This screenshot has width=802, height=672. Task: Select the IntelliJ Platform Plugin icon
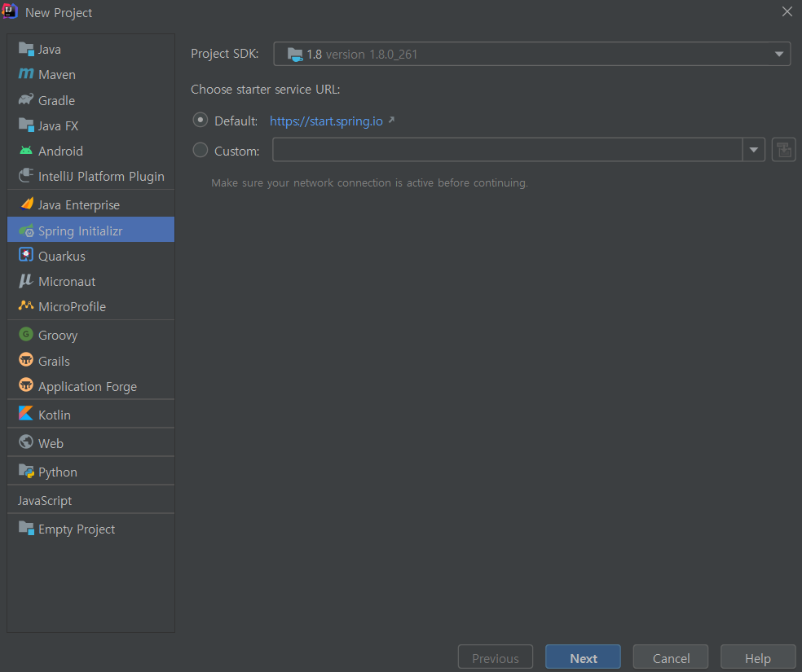(x=26, y=176)
